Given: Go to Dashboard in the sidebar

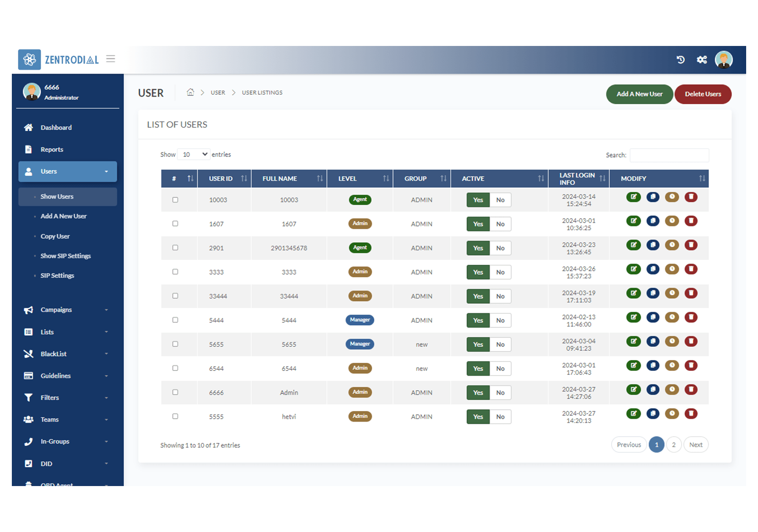Looking at the screenshot, I should pos(56,127).
